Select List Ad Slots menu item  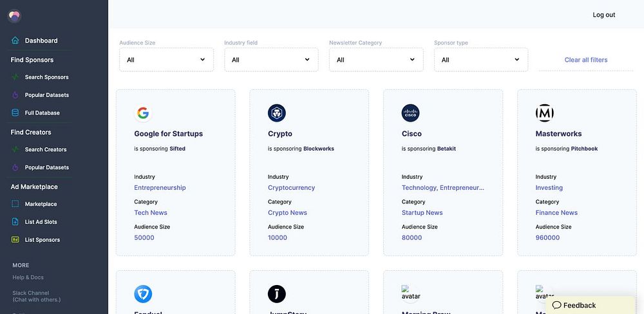41,222
